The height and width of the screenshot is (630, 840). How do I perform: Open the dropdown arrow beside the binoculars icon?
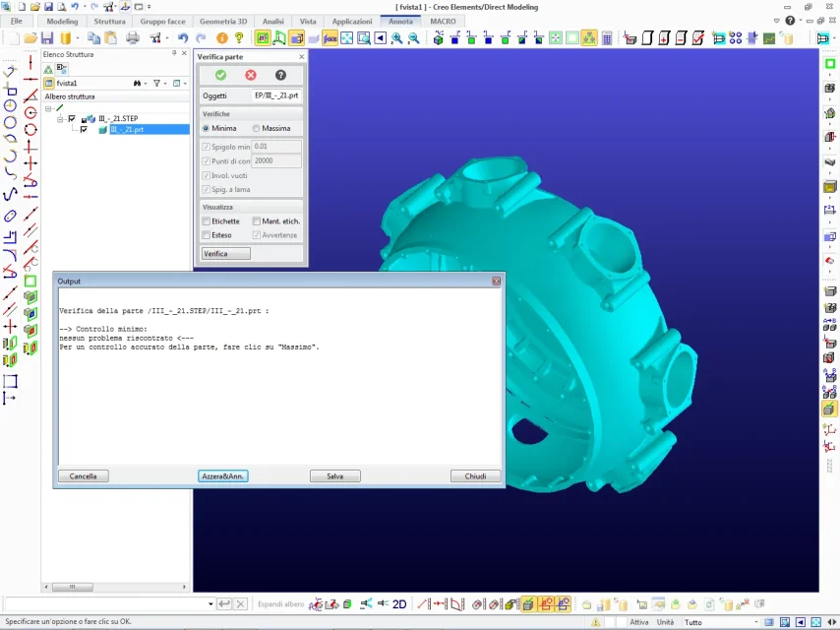(146, 83)
